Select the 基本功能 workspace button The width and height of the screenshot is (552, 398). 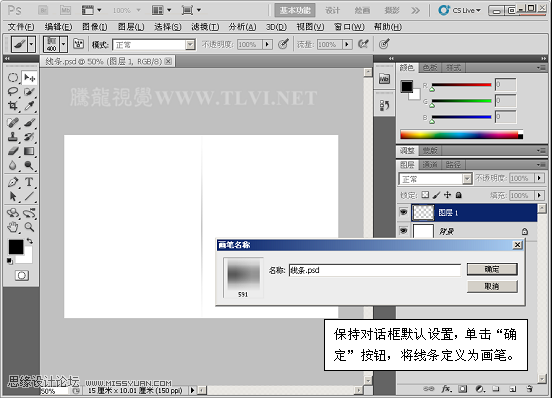point(295,10)
